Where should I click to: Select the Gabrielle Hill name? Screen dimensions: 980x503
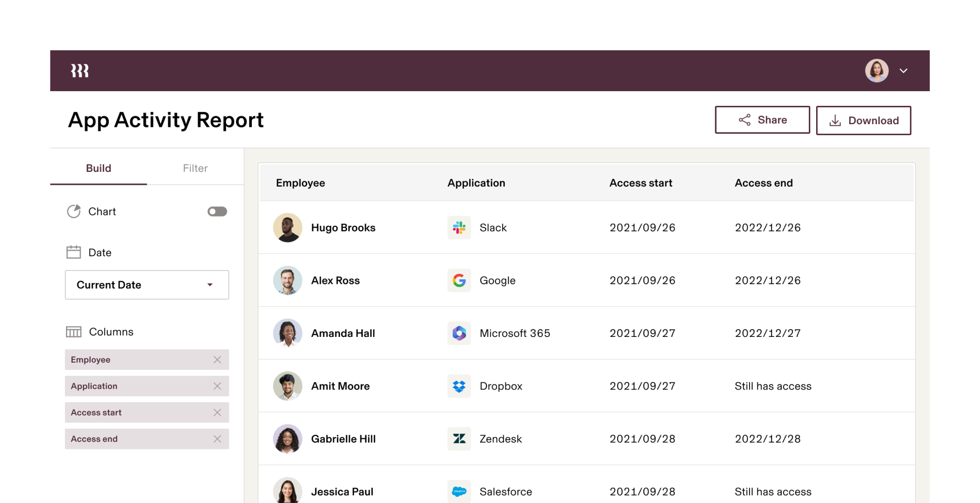coord(343,439)
